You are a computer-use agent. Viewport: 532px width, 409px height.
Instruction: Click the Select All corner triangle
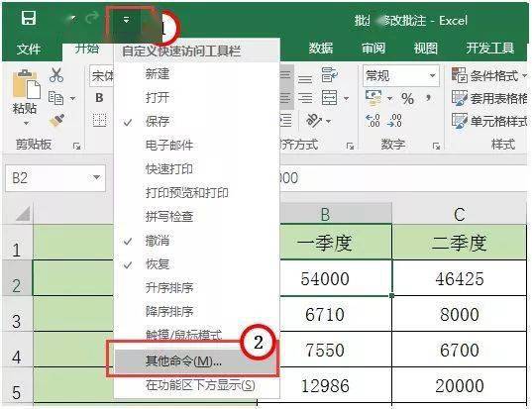23,214
